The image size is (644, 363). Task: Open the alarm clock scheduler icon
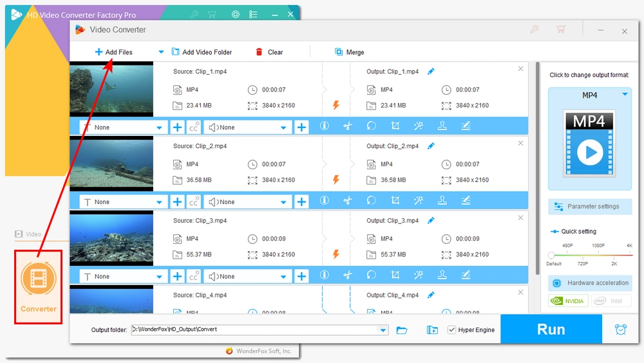tap(621, 330)
